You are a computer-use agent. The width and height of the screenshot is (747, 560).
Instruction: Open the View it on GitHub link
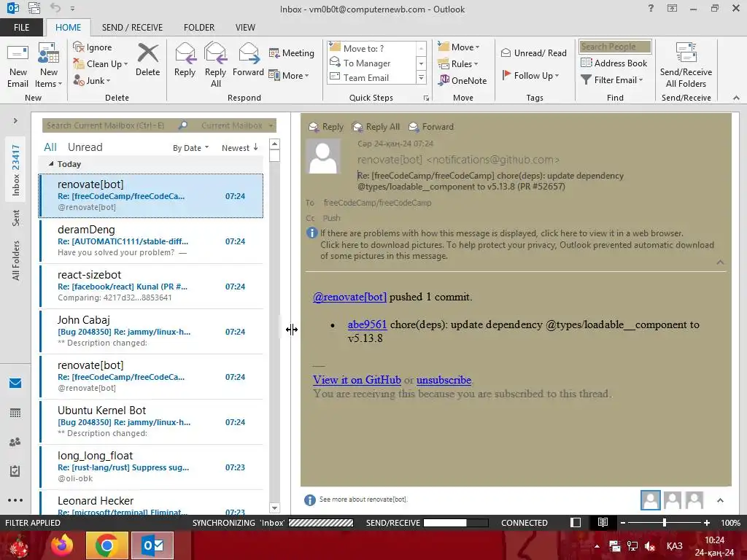click(x=357, y=380)
